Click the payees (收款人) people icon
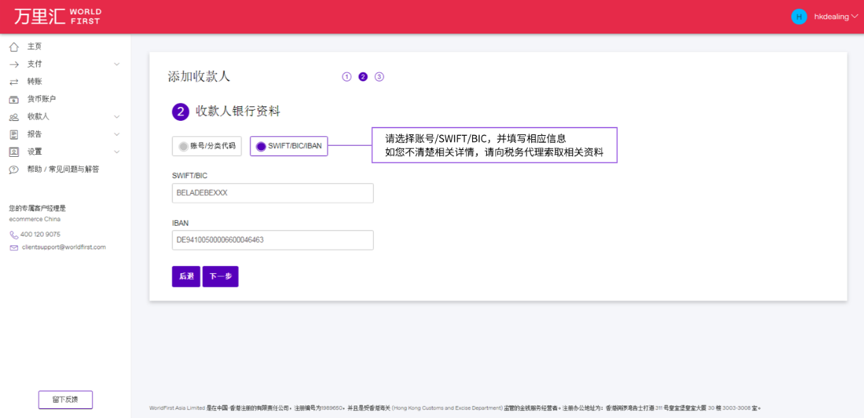 click(x=13, y=116)
